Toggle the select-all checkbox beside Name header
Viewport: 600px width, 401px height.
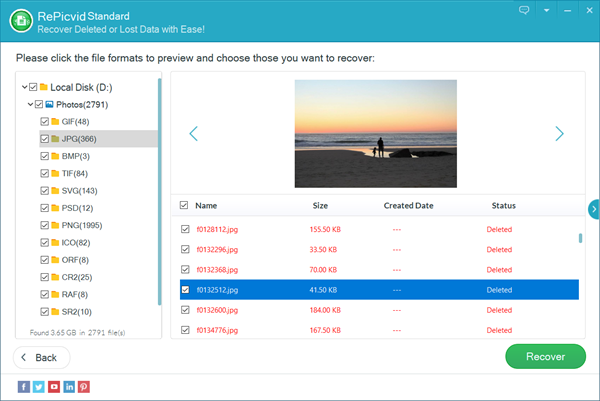click(184, 205)
